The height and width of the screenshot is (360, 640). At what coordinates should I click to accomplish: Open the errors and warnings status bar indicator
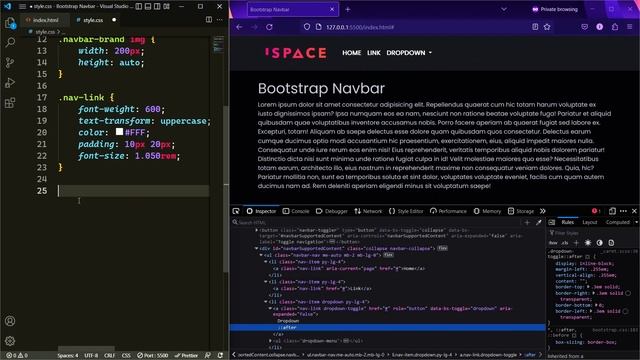coord(17,356)
